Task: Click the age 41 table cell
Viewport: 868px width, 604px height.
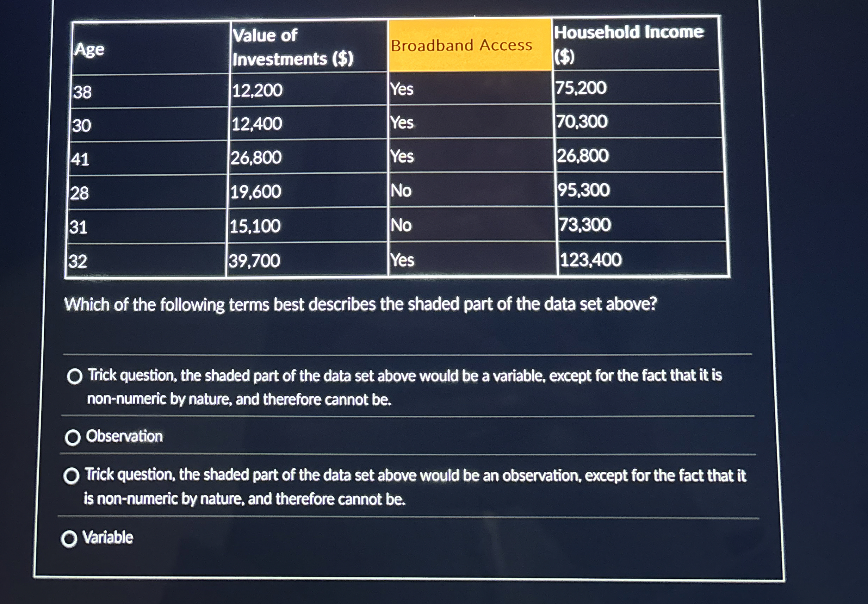Action: [x=149, y=158]
